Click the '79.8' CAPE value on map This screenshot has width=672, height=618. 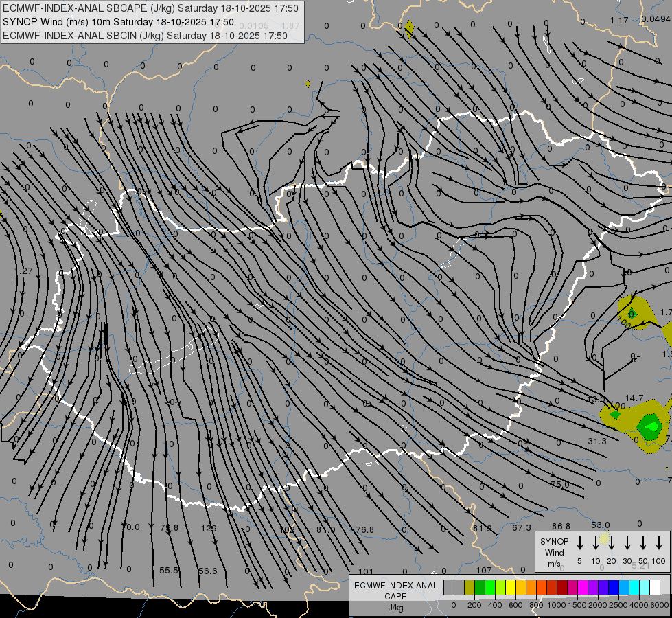click(x=170, y=527)
